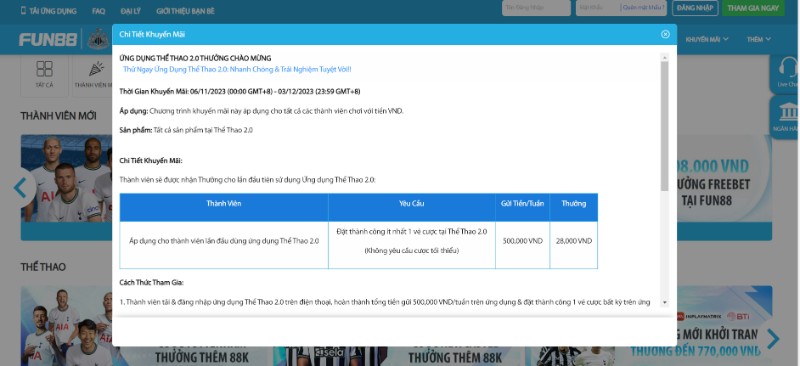800x366 pixels.
Task: Click the Quên mật khẩu link
Action: (644, 8)
